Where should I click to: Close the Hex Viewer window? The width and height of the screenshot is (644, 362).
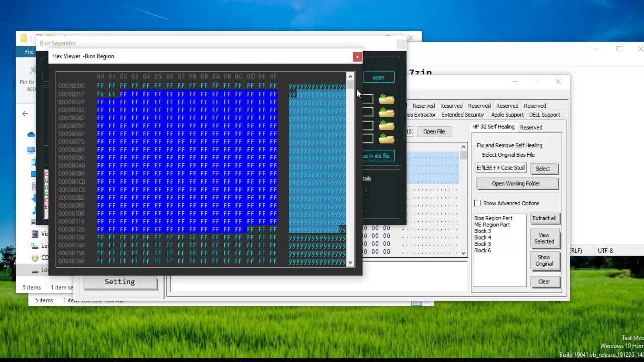357,57
